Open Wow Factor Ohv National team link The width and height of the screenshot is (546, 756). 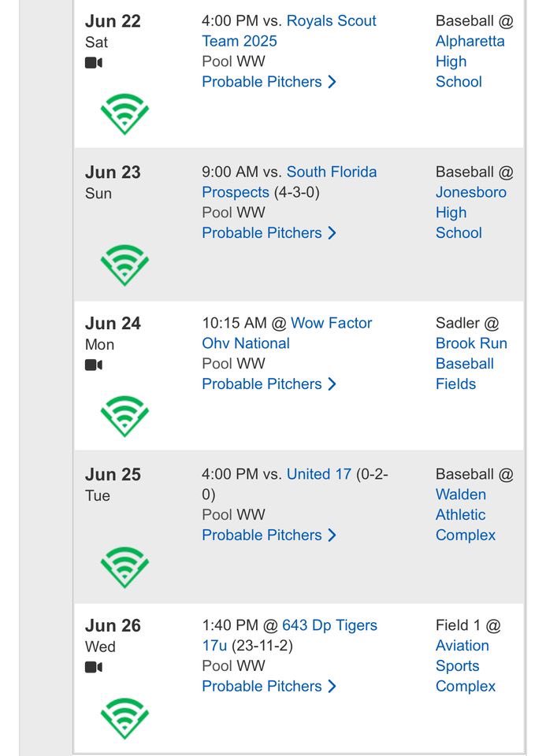click(x=287, y=333)
